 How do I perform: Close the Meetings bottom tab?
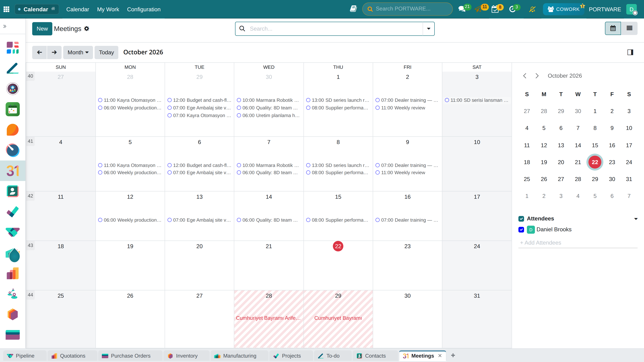440,356
